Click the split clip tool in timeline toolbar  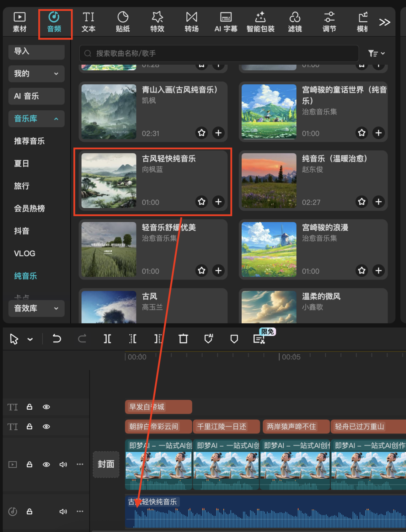[108, 339]
